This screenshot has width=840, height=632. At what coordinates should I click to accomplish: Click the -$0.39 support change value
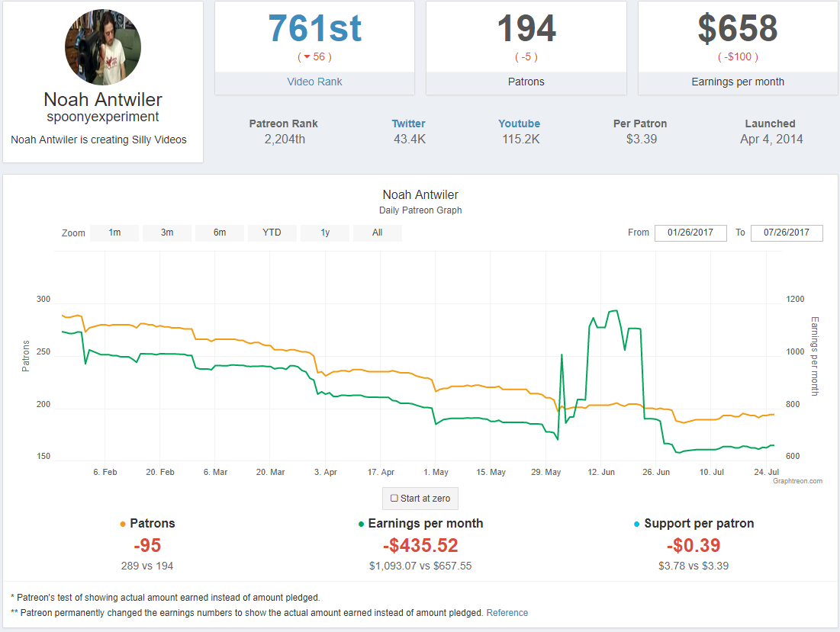(x=694, y=545)
